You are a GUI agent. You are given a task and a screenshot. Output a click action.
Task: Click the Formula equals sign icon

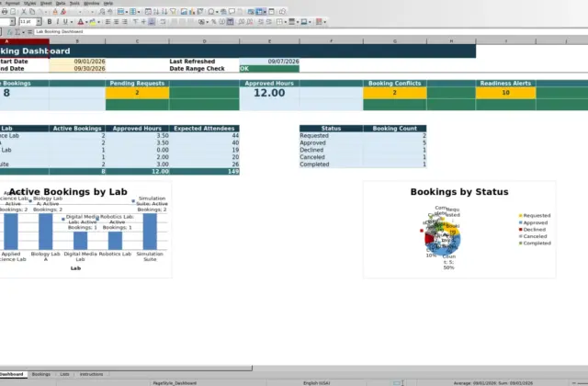[x=29, y=32]
